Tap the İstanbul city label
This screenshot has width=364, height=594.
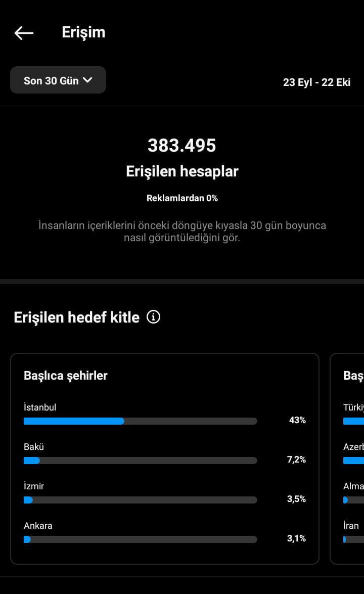coord(40,407)
